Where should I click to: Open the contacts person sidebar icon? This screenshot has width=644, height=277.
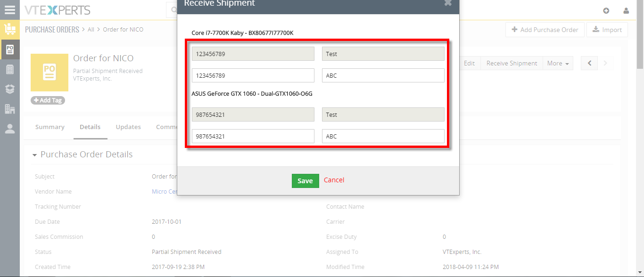[x=10, y=129]
